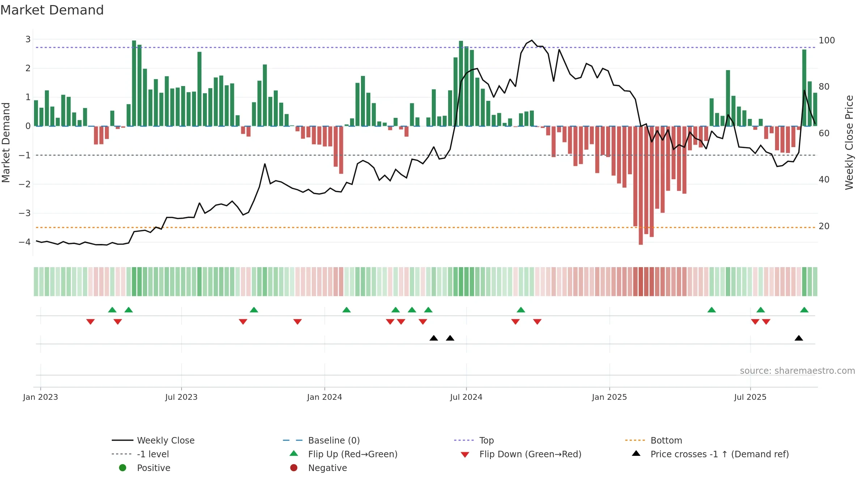The image size is (868, 488).
Task: Click red triangle icon in Flip Down legend
Action: (465, 455)
